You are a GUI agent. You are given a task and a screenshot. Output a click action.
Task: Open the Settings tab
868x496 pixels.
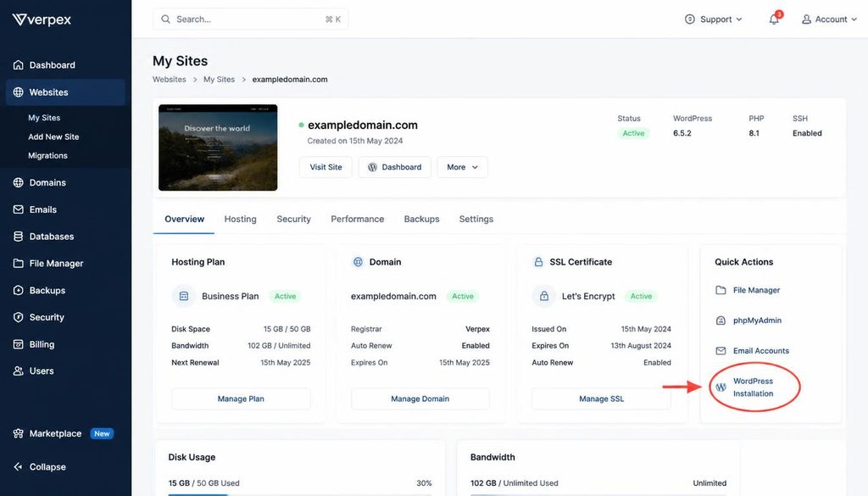pos(476,220)
